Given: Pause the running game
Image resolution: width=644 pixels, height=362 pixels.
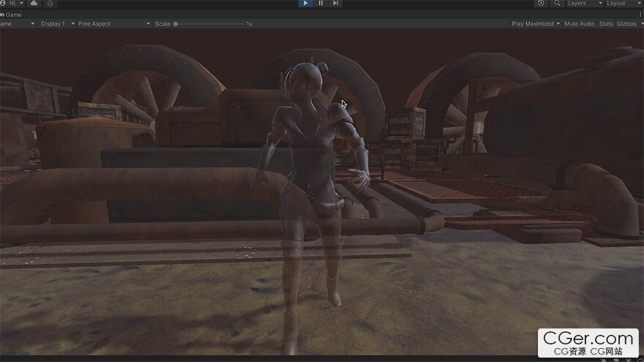Looking at the screenshot, I should coord(321,3).
